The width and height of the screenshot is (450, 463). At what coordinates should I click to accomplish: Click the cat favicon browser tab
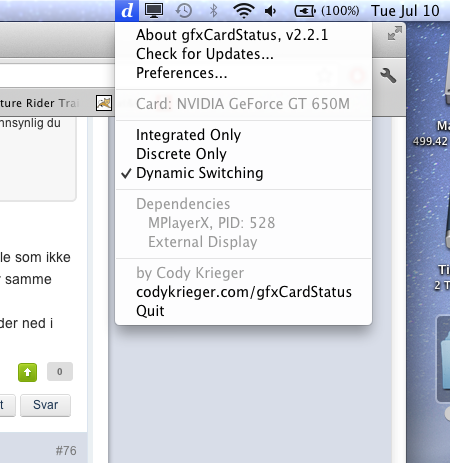pyautogui.click(x=104, y=103)
